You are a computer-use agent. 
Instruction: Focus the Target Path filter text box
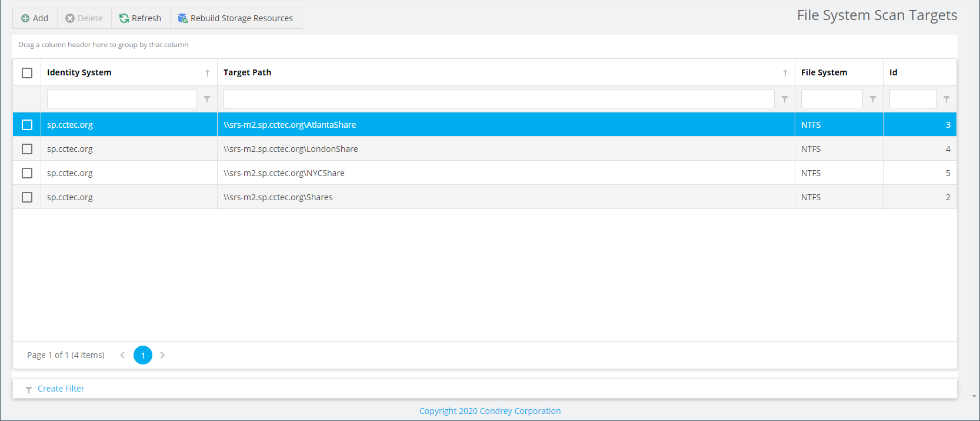tap(498, 99)
